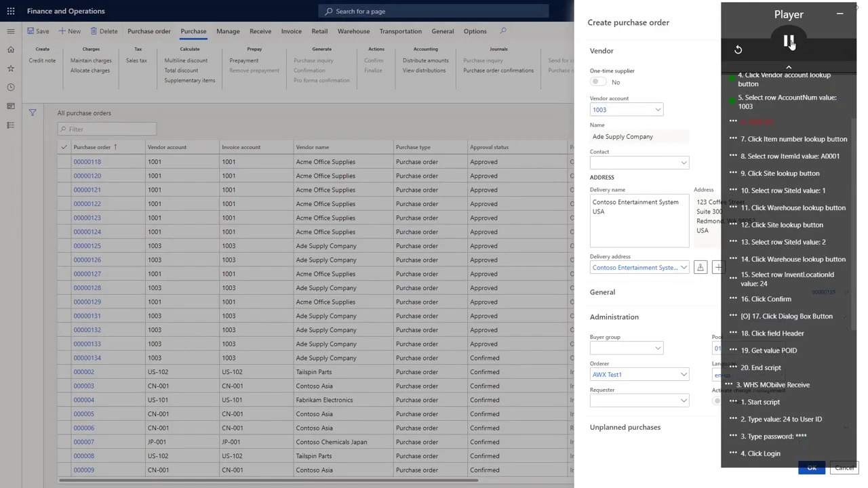The height and width of the screenshot is (488, 868).
Task: Sort by the Purchase order column header
Action: 92,147
